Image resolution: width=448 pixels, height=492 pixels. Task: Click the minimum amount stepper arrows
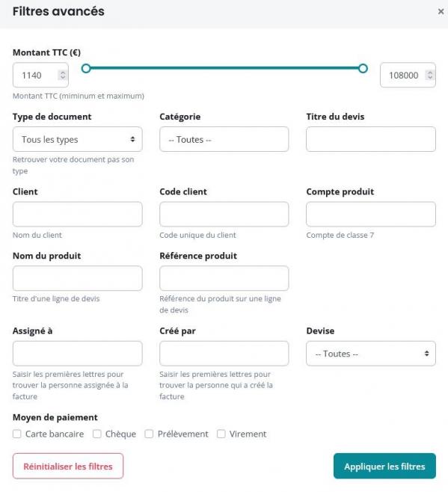pyautogui.click(x=63, y=75)
